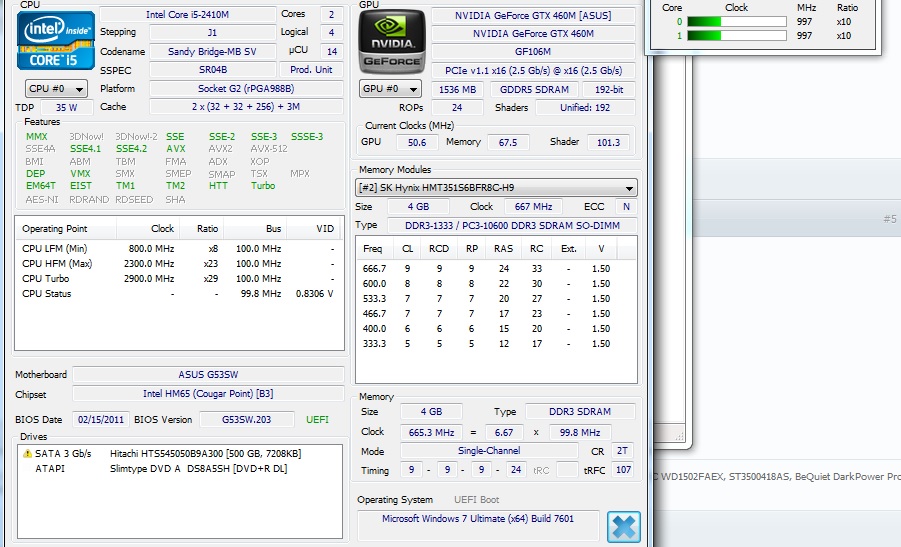Click the GPU clock value 50.6

(x=417, y=142)
